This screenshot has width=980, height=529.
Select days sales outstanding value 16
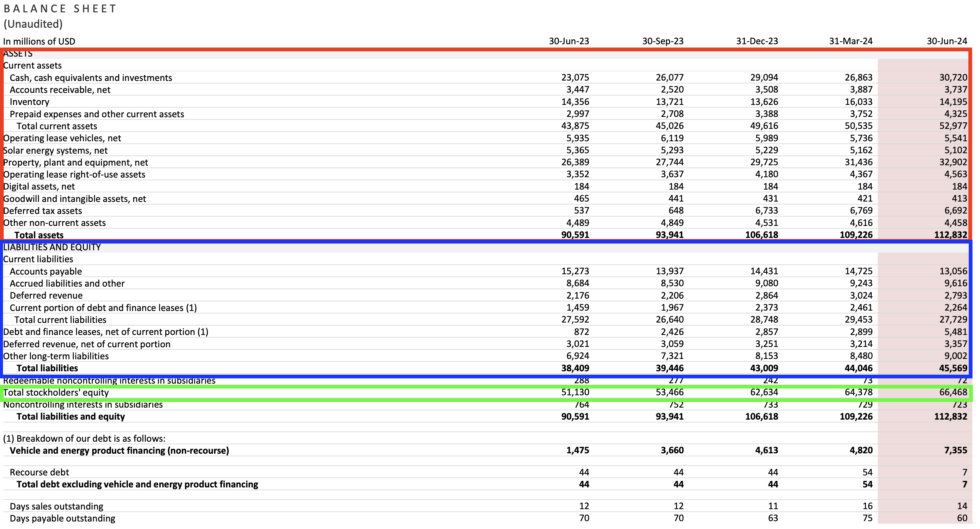pos(868,506)
